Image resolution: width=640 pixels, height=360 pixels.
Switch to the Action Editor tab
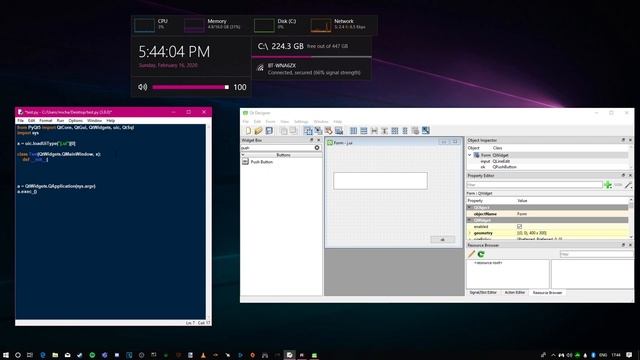tap(515, 293)
